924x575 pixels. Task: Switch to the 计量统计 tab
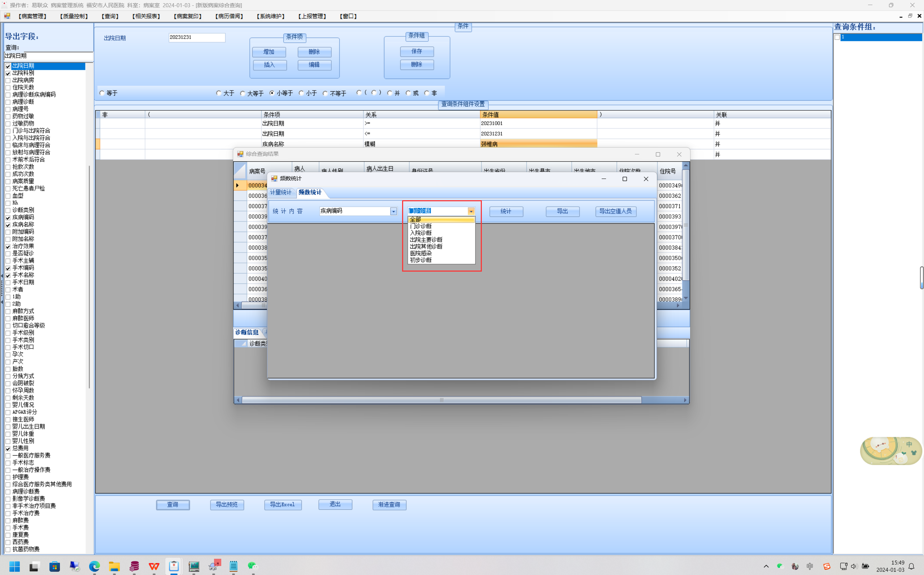click(281, 192)
